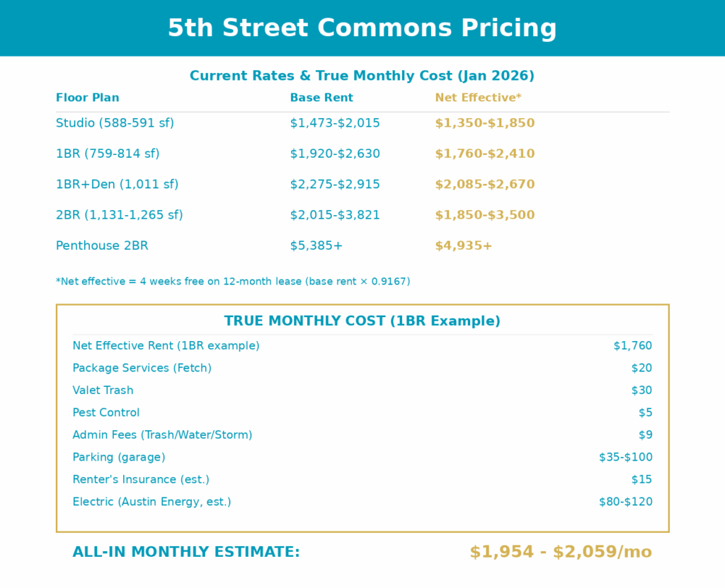Viewport: 725px width, 588px height.
Task: Click the "Current Rates & True Monthly Cost" heading
Action: [362, 76]
